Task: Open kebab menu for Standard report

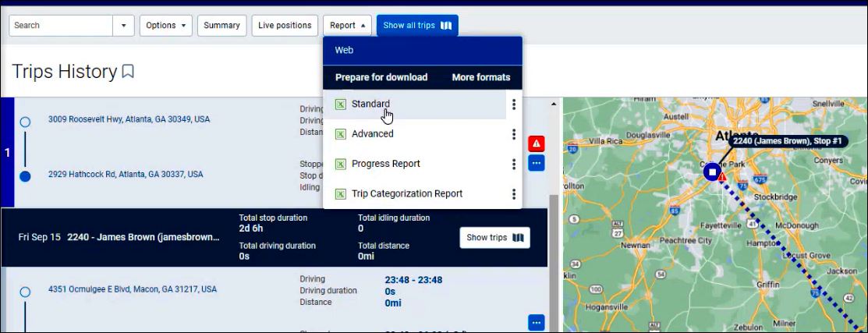Action: (x=513, y=104)
